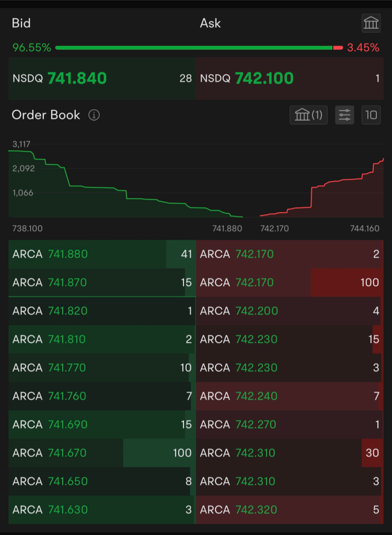Click the green bid/ask ratio bar
This screenshot has width=392, height=535.
point(193,48)
